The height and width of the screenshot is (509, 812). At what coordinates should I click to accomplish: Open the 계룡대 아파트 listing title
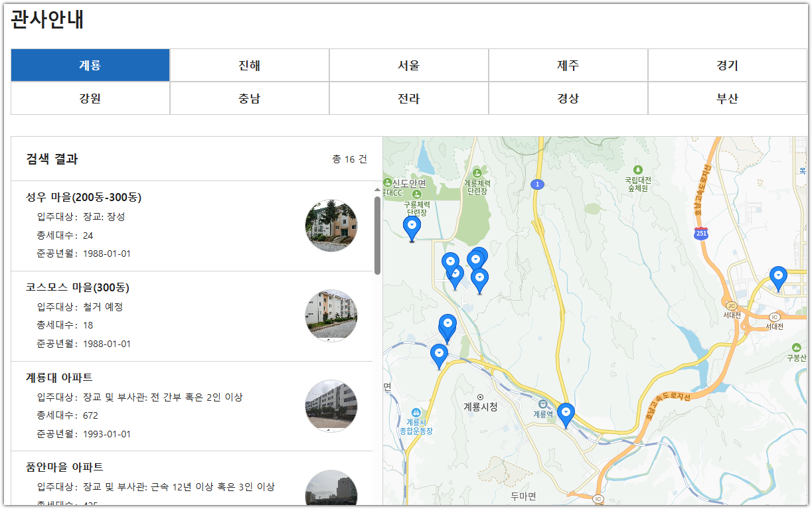pyautogui.click(x=59, y=378)
